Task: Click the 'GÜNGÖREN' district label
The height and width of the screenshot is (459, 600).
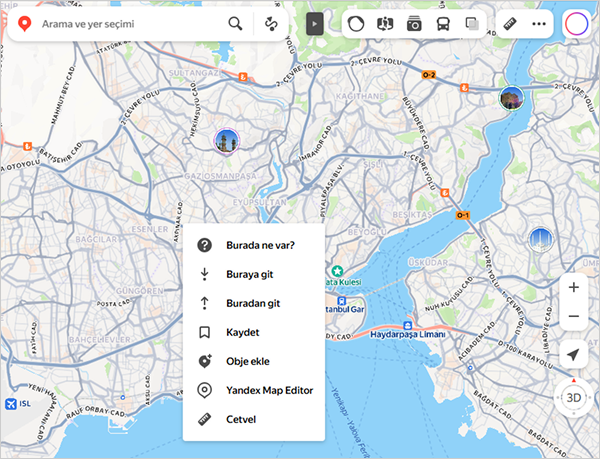Action: (139, 291)
